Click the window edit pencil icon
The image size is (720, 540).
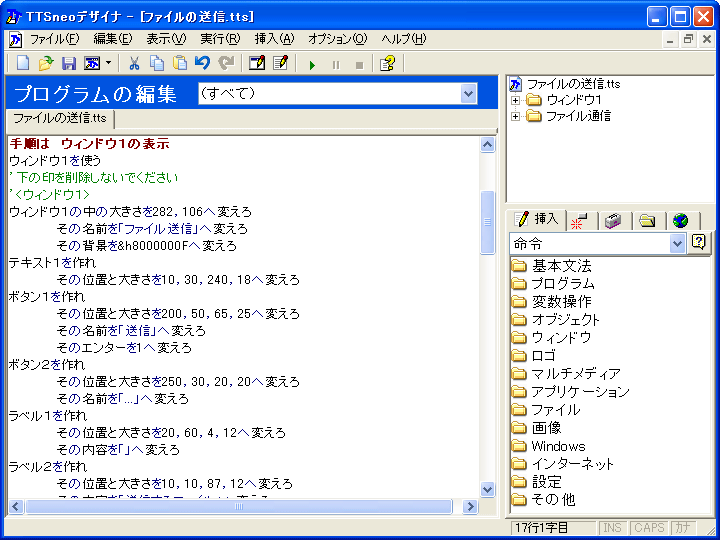[257, 63]
